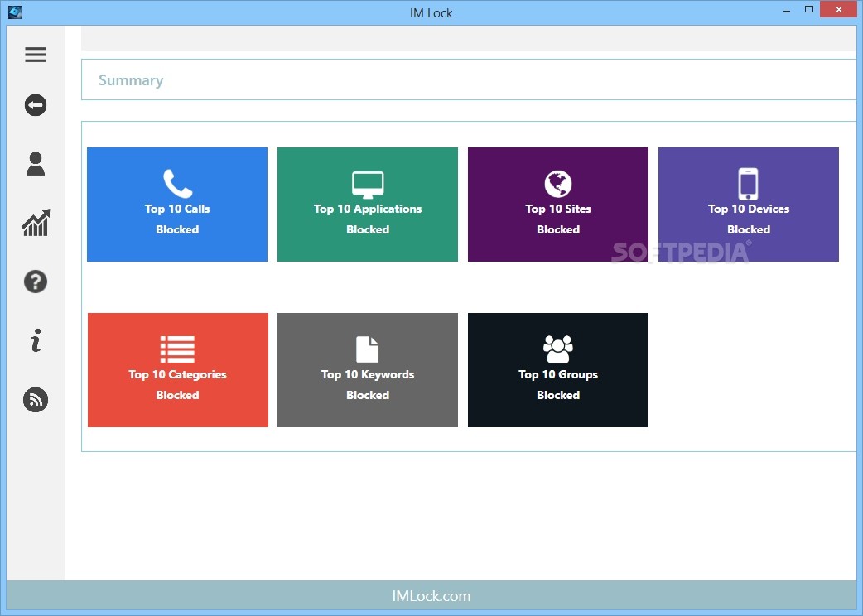Viewport: 863px width, 616px height.
Task: Click the Summary heading text
Action: tap(131, 80)
